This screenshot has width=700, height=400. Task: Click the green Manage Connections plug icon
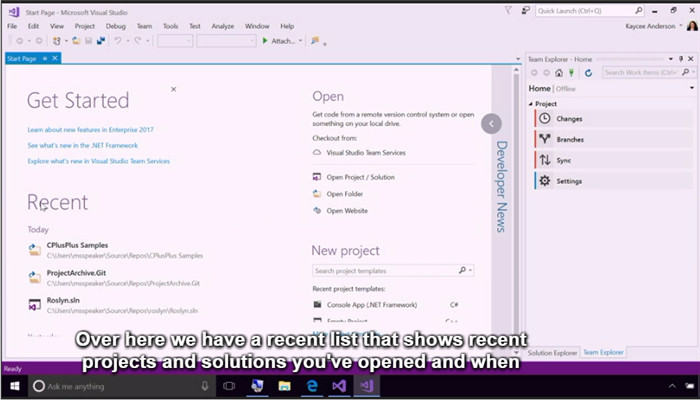[571, 73]
